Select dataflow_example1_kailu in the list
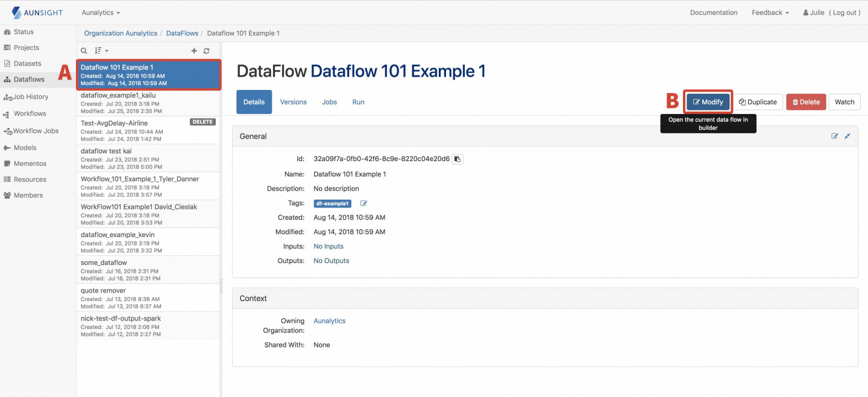Viewport: 868px width, 397px height. point(149,103)
